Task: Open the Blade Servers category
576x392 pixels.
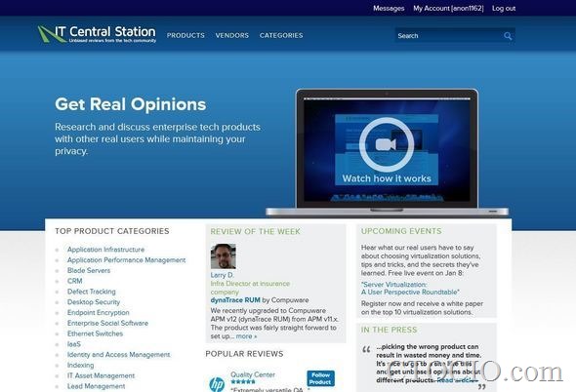Action: 89,270
